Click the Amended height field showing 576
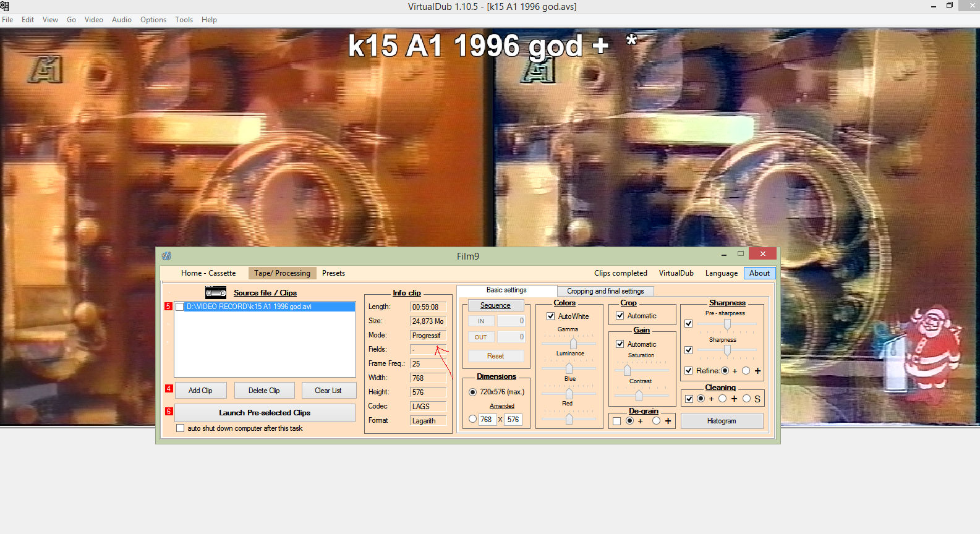Viewport: 980px width, 534px height. [x=513, y=420]
